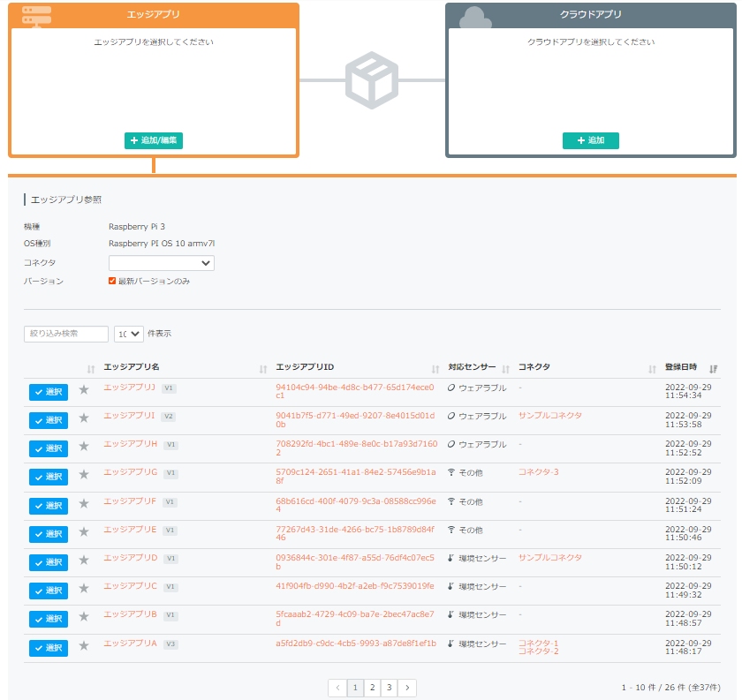This screenshot has width=742, height=700.
Task: Open the コネクタ-2 link
Action: click(539, 651)
